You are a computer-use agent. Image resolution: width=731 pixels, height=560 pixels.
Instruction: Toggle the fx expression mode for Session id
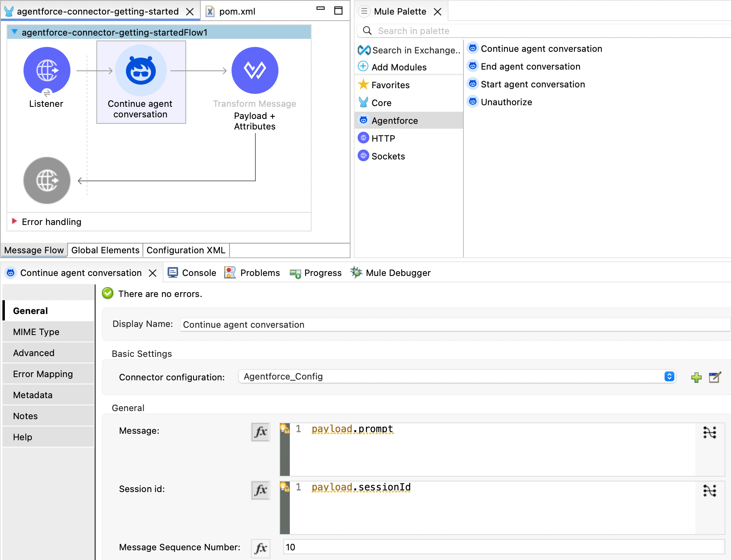[x=260, y=490]
